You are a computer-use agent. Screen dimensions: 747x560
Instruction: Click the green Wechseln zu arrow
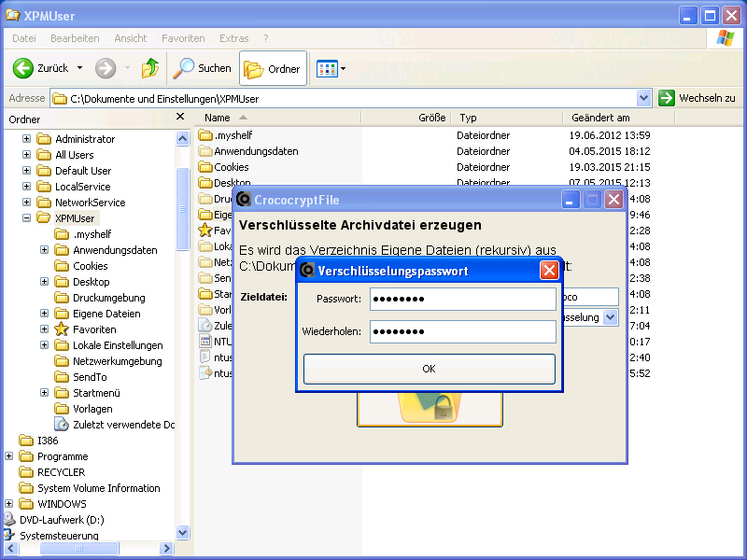pyautogui.click(x=667, y=98)
